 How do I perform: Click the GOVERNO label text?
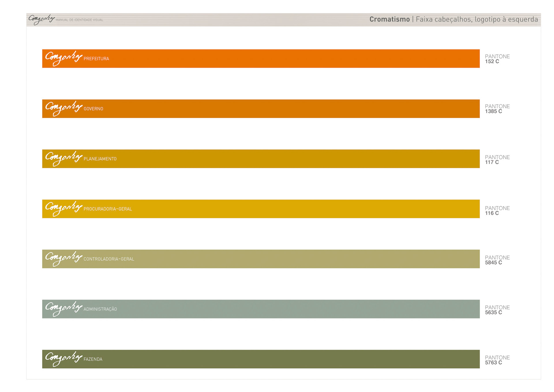[93, 109]
